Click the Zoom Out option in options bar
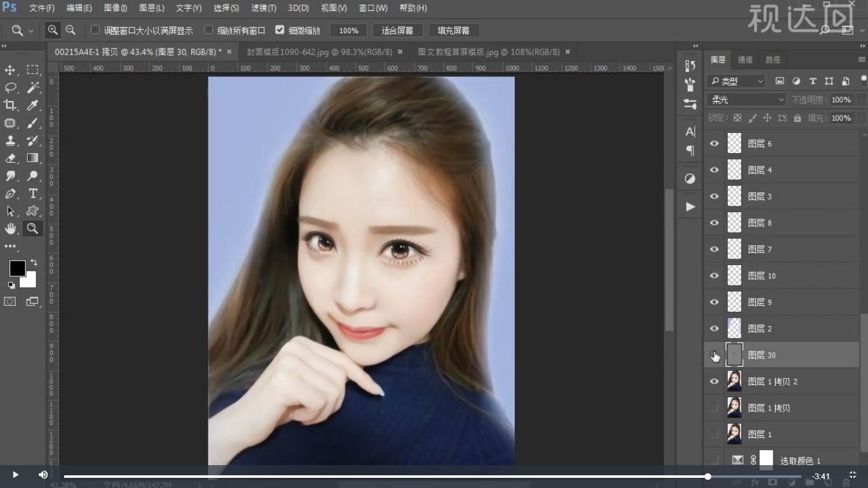 (71, 30)
